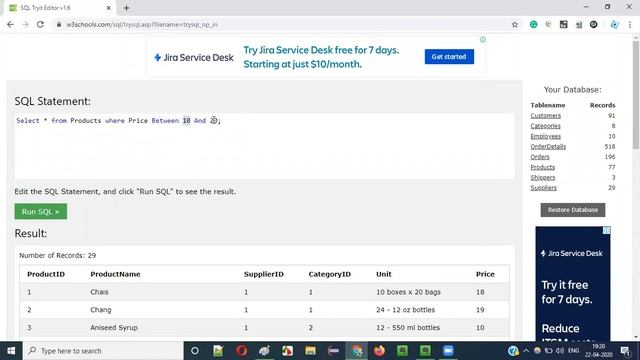Viewport: 640px width, 360px height.
Task: Open the blue profile avatar icon
Action: [614, 24]
